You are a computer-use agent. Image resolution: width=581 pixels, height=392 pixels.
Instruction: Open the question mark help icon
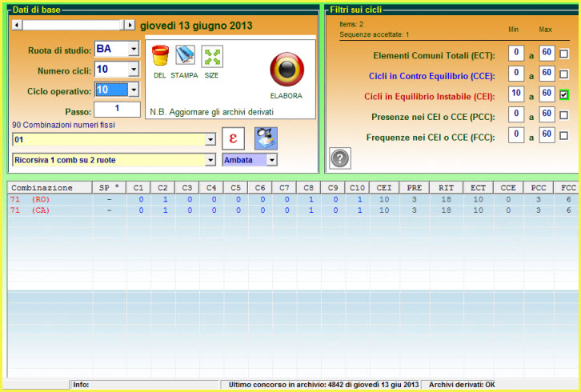[x=340, y=158]
